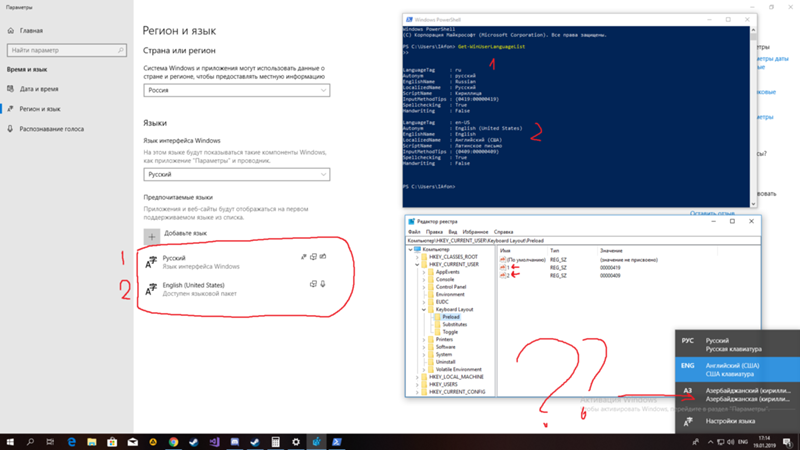Open Правка menu in Registry Editor

(x=434, y=232)
